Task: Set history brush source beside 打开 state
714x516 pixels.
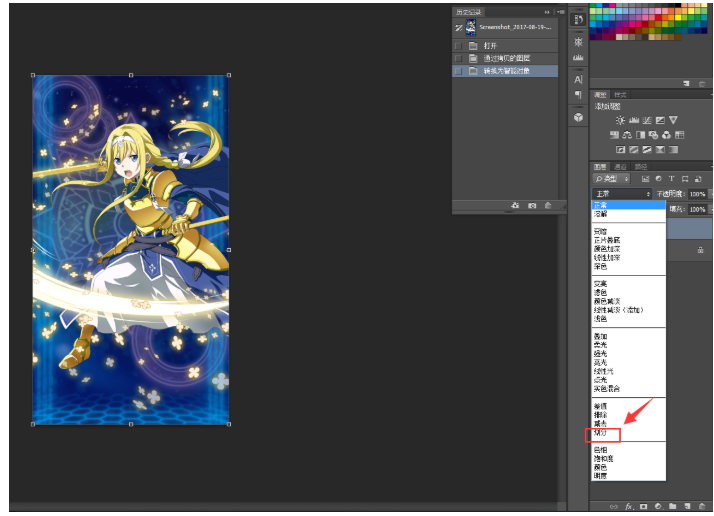Action: (459, 46)
